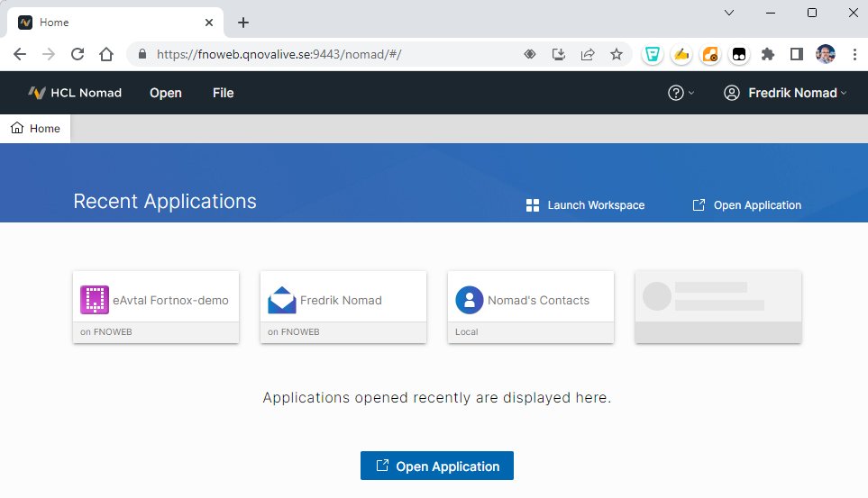Toggle the browser side panel

pos(797,54)
